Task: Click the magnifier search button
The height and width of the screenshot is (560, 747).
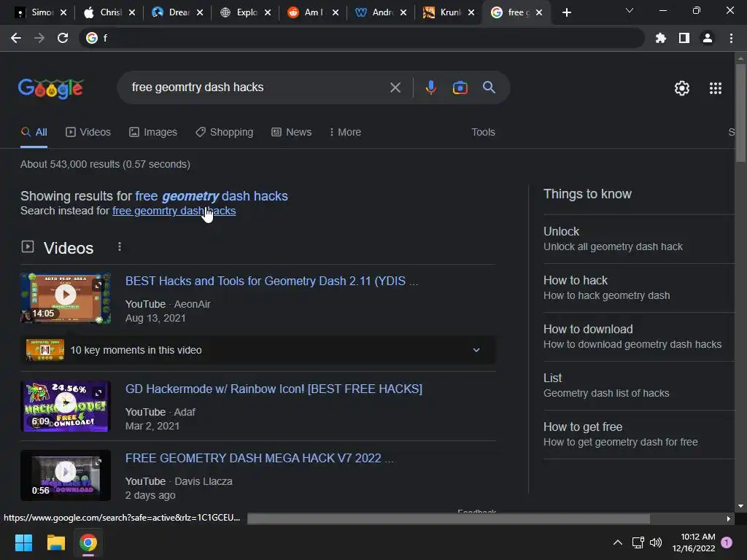Action: [489, 87]
